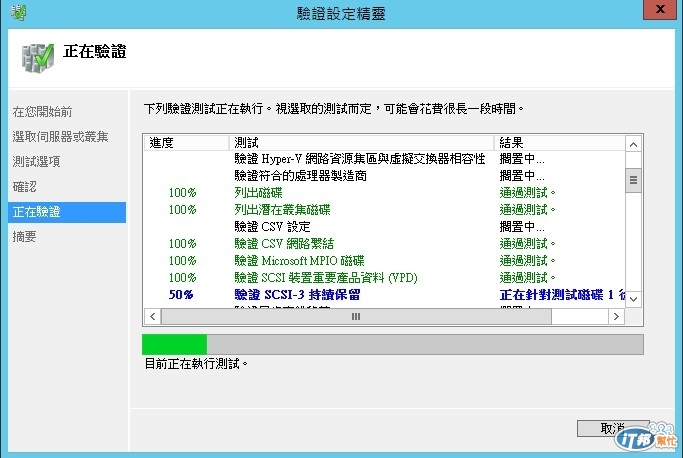Select the 列出潛在叢集磁碟 test row
The height and width of the screenshot is (458, 683).
385,210
